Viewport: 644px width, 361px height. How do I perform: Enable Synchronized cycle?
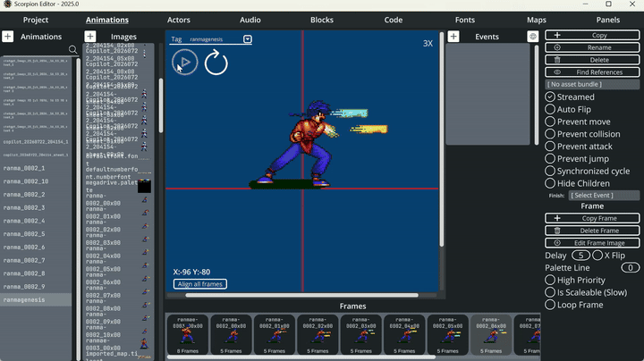tap(550, 171)
